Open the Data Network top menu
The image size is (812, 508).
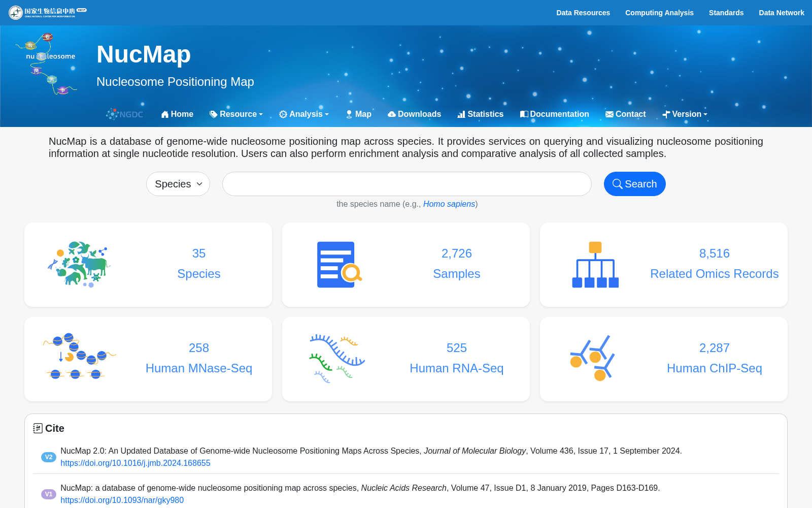782,13
